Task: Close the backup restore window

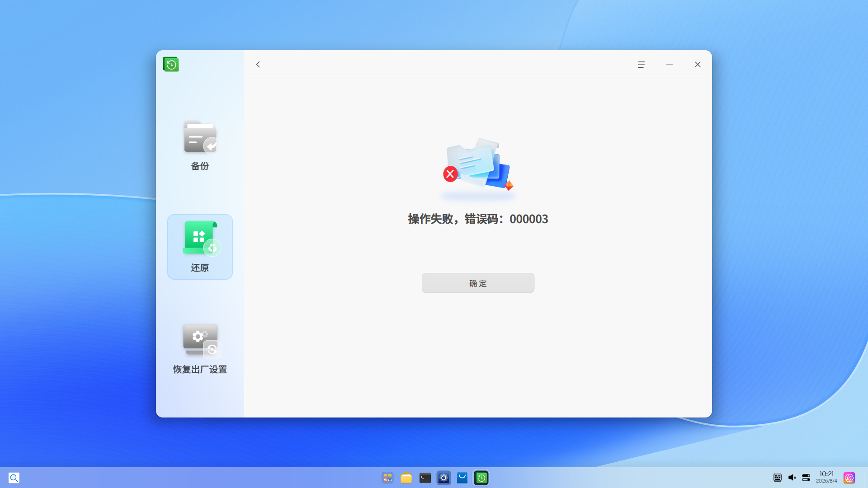Action: pos(698,65)
